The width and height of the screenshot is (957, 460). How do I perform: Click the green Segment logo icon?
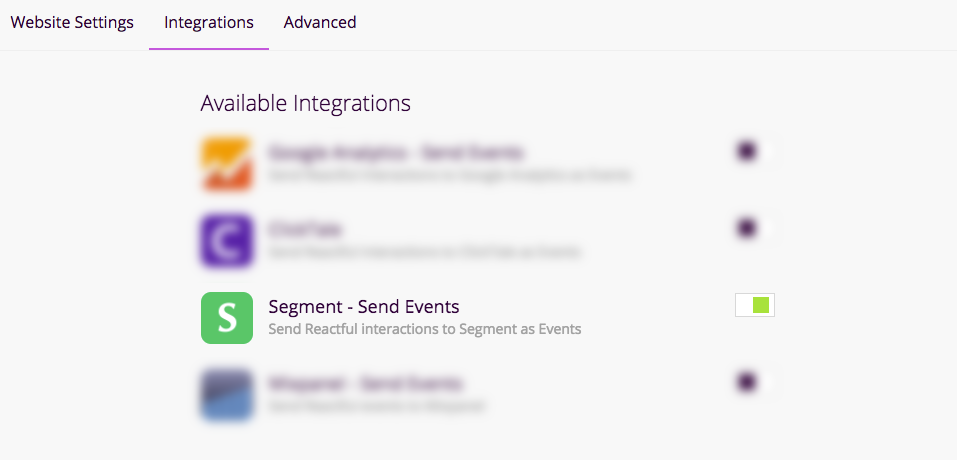point(227,318)
